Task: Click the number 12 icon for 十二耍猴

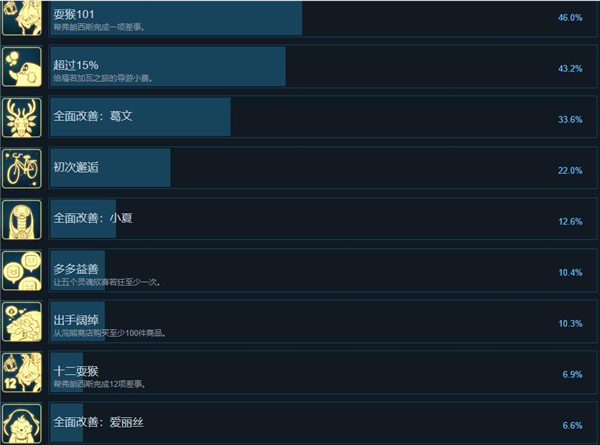Action: [22, 373]
